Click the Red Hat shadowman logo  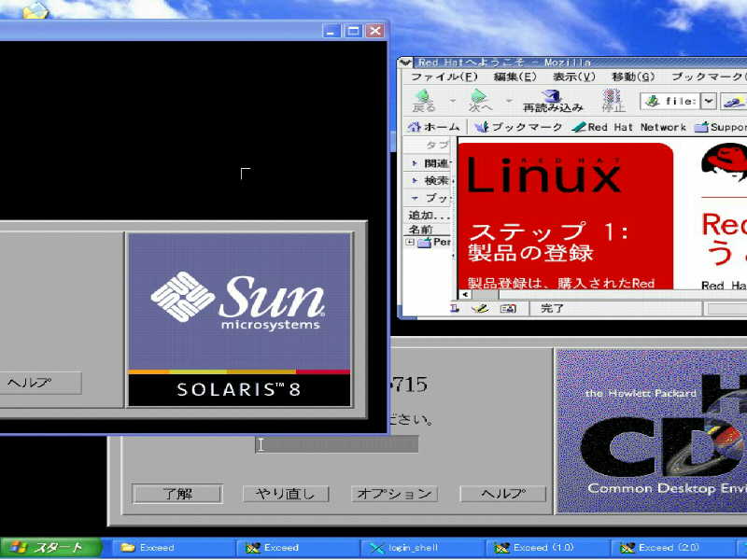coord(725,163)
